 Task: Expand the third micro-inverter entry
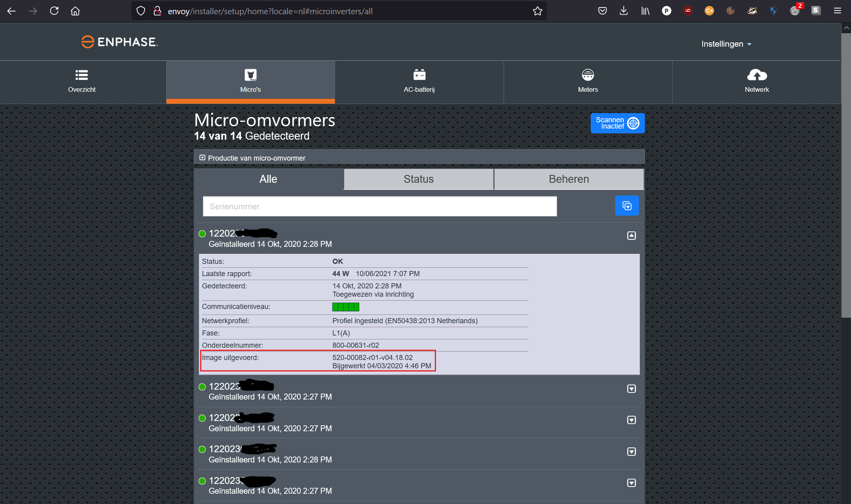tap(631, 420)
